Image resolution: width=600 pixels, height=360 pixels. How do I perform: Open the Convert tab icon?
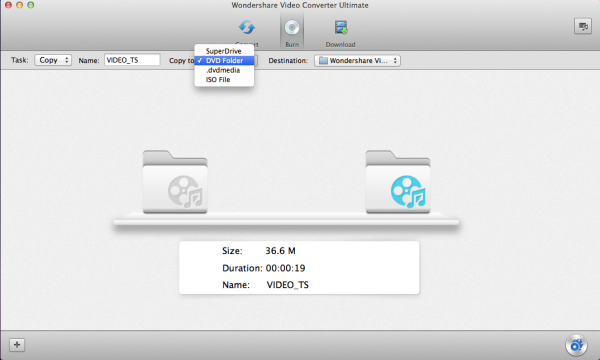[247, 28]
